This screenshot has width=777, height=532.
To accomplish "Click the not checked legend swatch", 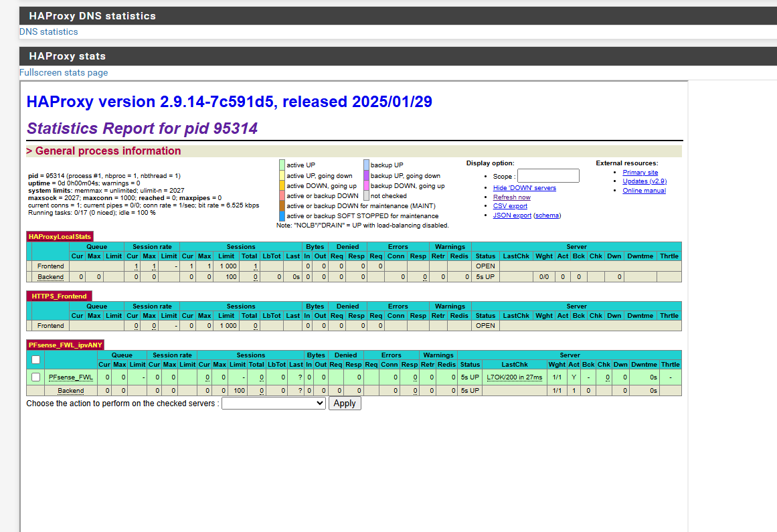I will [366, 195].
